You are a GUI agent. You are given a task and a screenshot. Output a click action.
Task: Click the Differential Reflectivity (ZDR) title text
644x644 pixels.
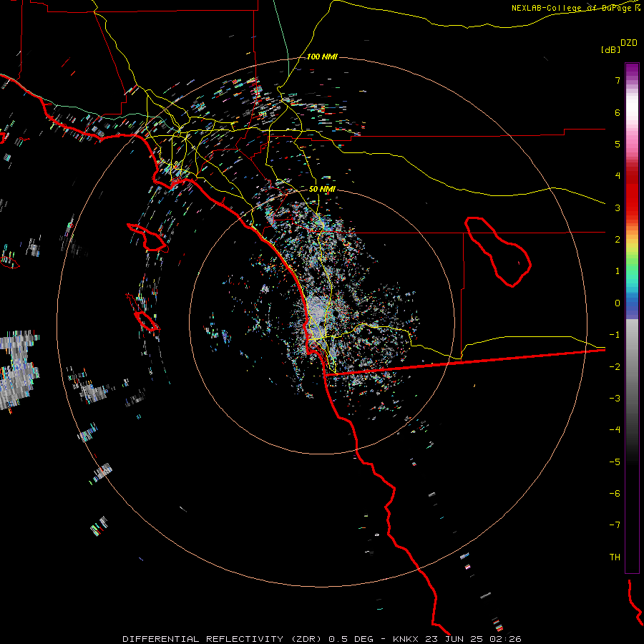[x=223, y=639]
